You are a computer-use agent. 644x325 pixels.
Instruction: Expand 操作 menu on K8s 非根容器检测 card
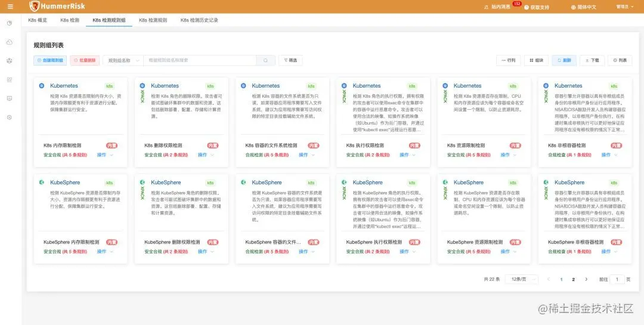point(609,155)
